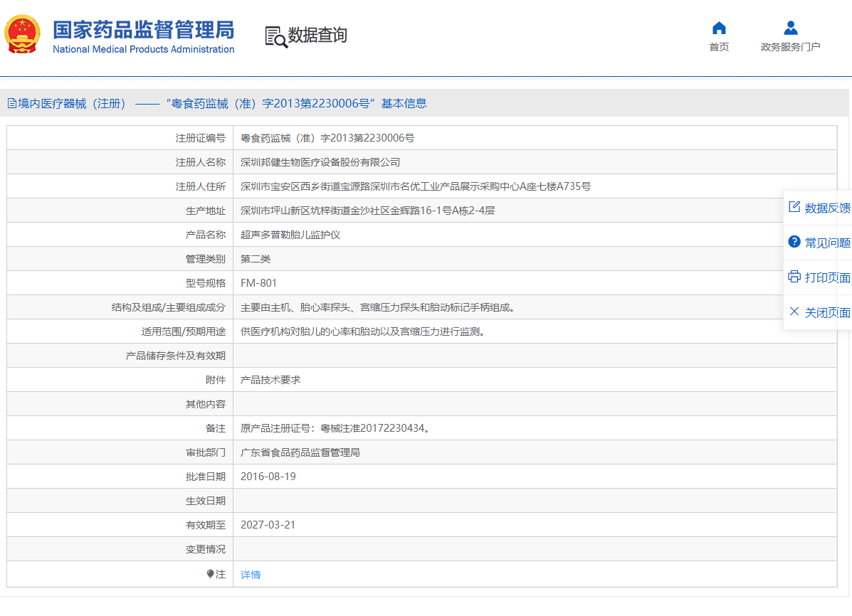The width and height of the screenshot is (852, 616).
Task: Click the management category value 第二类
Action: 256,259
